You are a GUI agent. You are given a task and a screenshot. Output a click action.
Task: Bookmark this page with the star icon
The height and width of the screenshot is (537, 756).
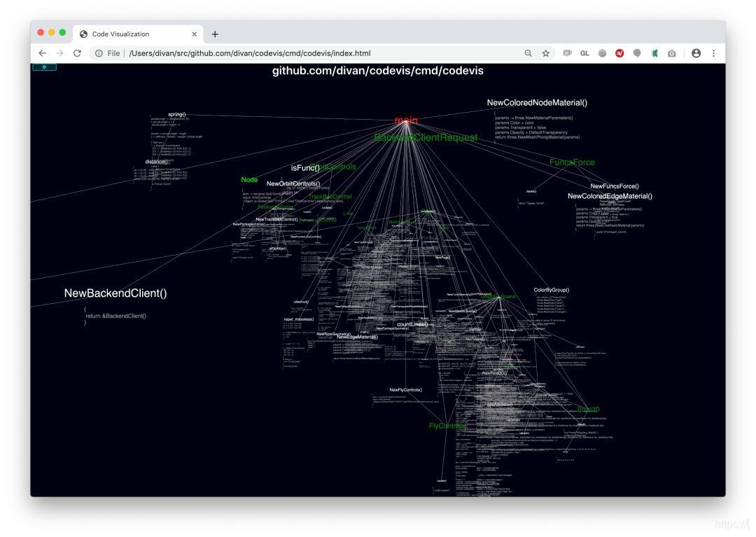click(545, 53)
